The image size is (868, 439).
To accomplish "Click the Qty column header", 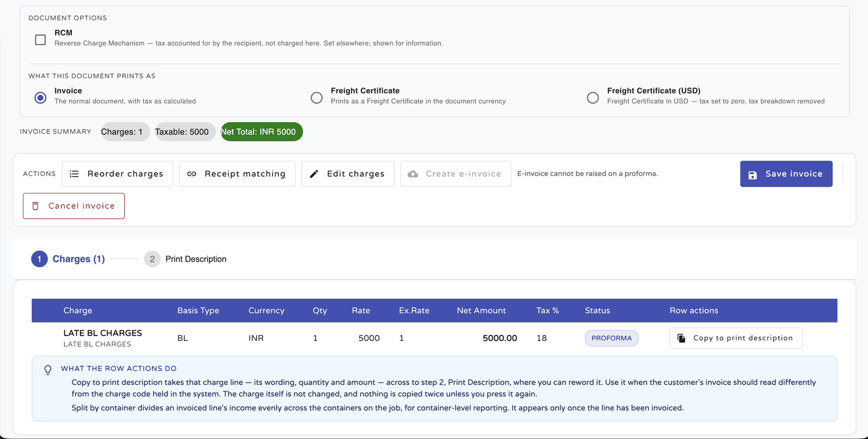I will click(320, 311).
